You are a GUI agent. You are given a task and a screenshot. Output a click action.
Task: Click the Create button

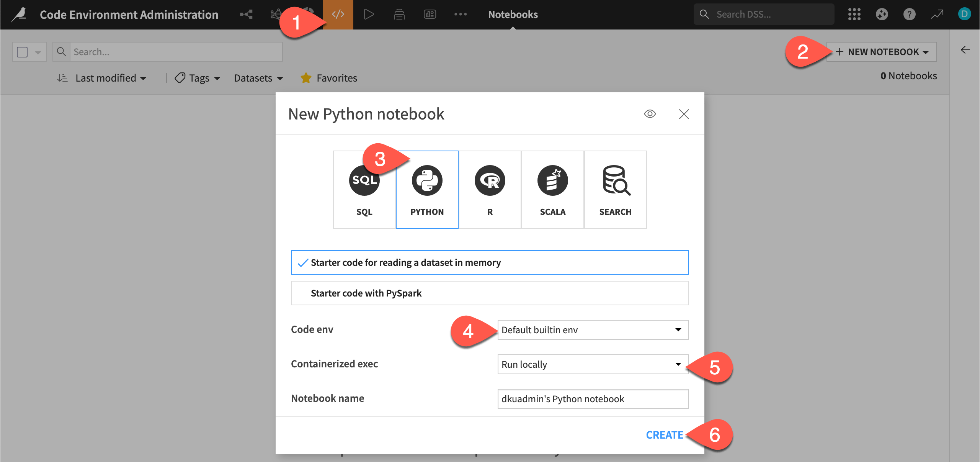click(x=665, y=435)
